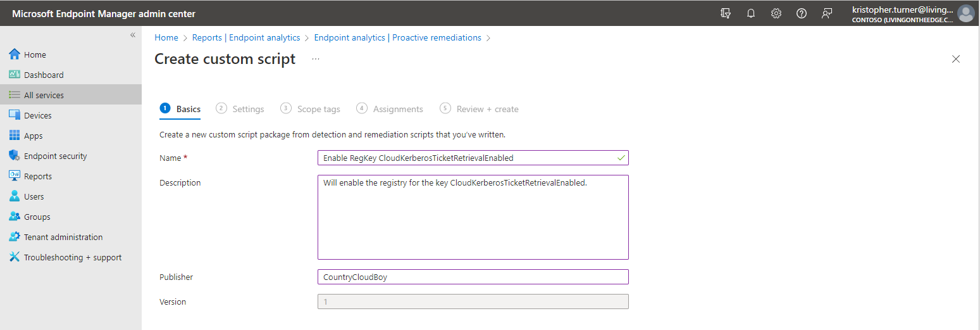Open Devices from the sidebar
Screen dimensions: 980x330
38,115
